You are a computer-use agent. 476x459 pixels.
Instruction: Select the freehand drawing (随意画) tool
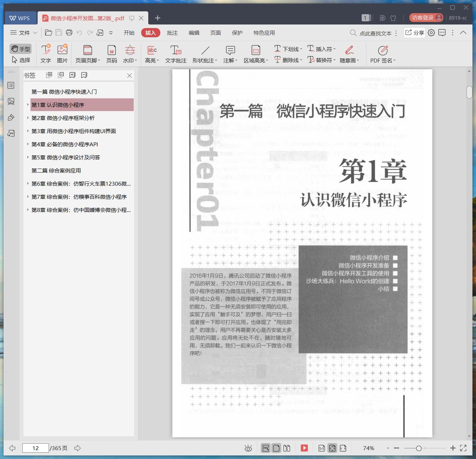(349, 54)
